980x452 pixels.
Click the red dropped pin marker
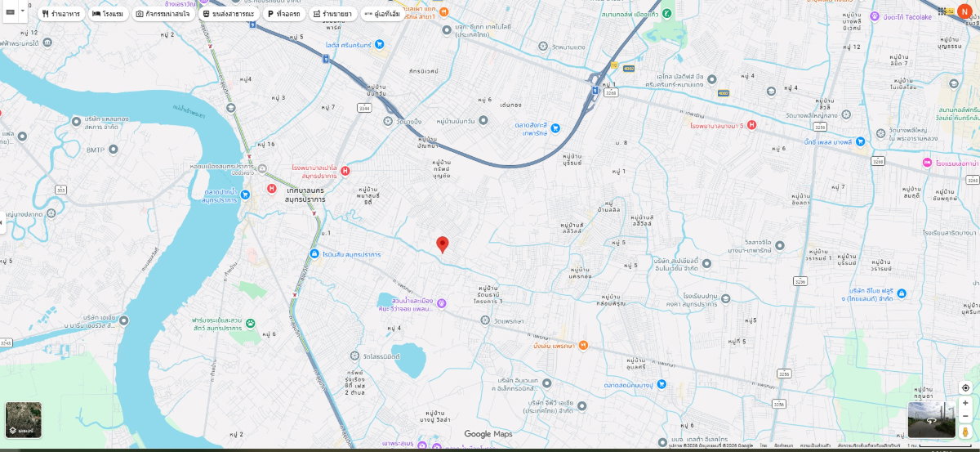point(442,244)
